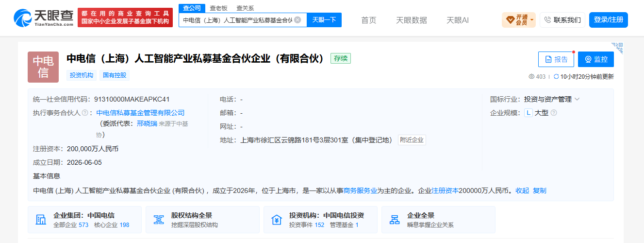The image size is (644, 243).
Task: Open the 企业全景 relationship card
Action: click(438, 220)
